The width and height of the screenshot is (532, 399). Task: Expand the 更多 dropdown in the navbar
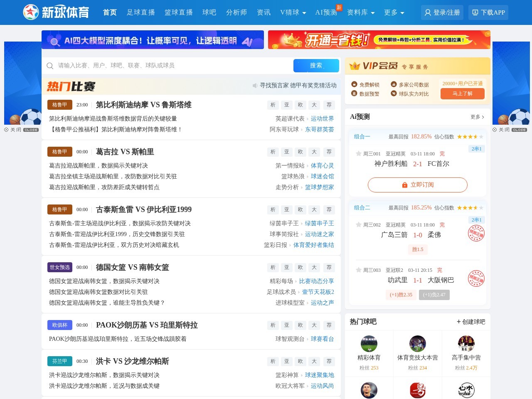coord(393,12)
